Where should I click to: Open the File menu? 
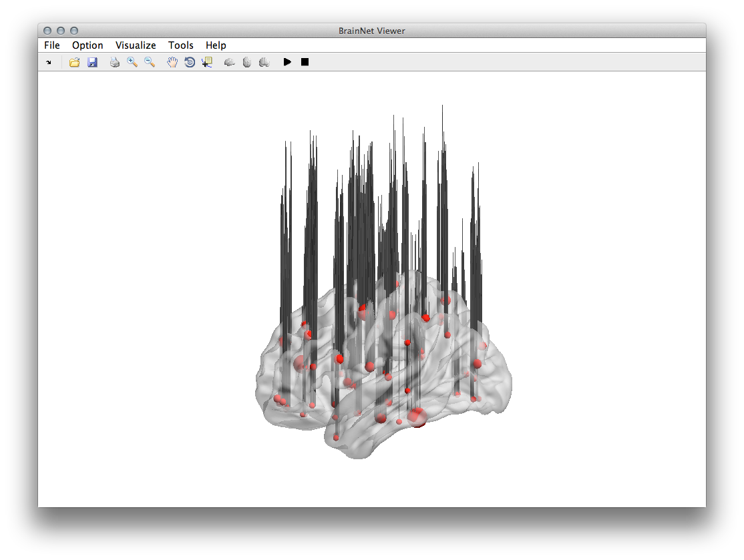click(52, 45)
